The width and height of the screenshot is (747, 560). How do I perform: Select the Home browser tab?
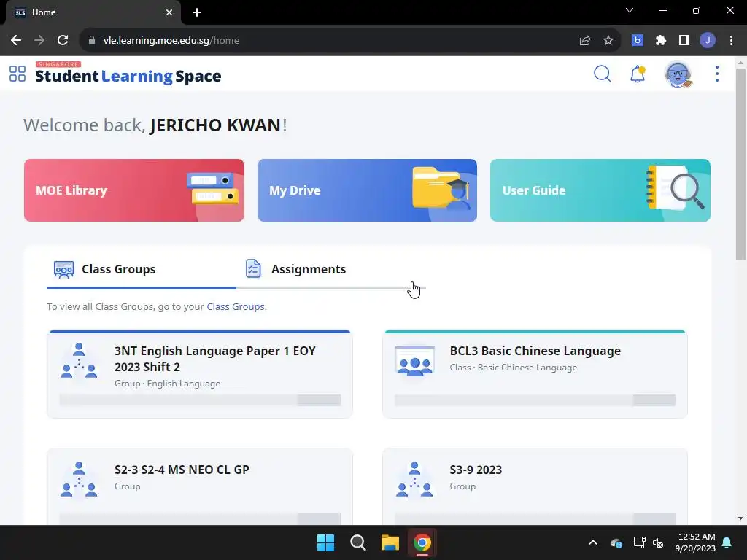point(93,12)
